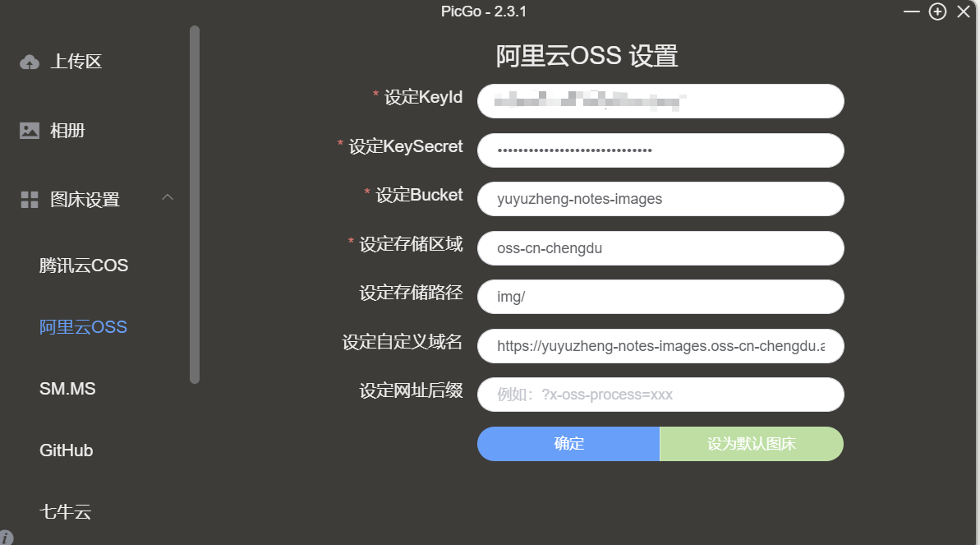The height and width of the screenshot is (545, 980).
Task: Click the plus circle icon in title bar
Action: (937, 12)
